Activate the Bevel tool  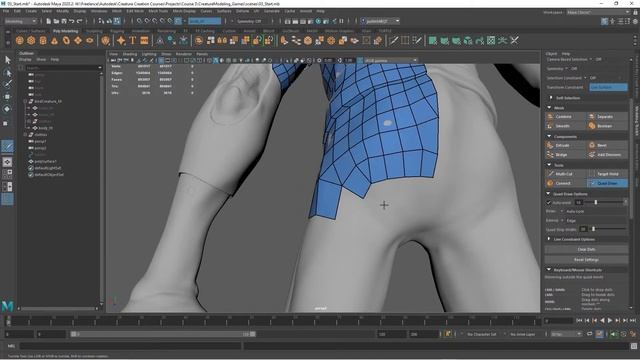coord(607,145)
